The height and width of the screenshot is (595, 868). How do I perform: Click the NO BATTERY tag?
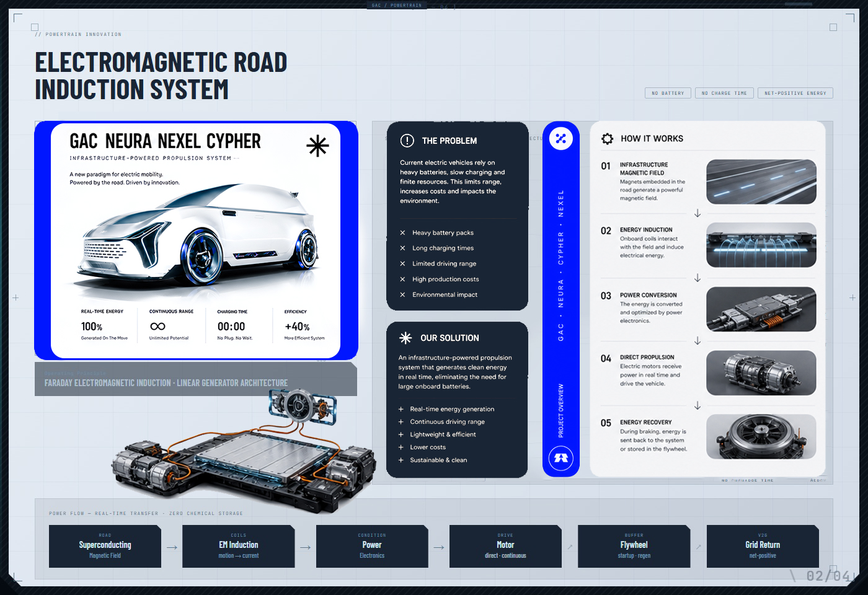pyautogui.click(x=668, y=93)
